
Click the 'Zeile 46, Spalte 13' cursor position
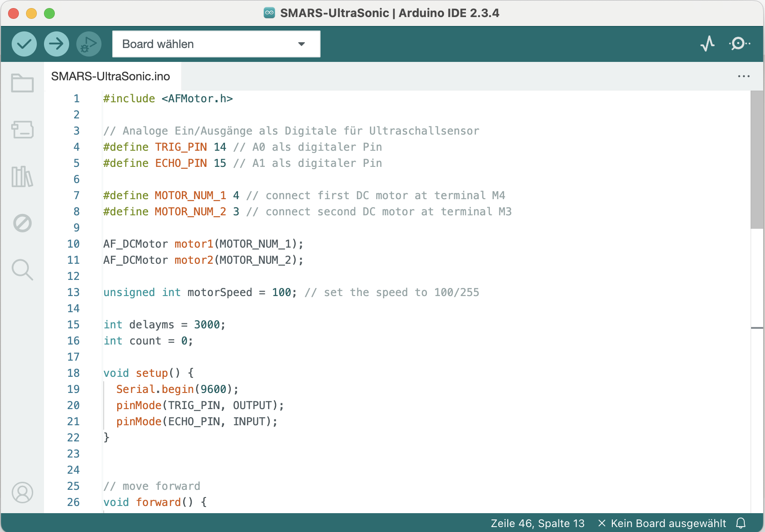[x=537, y=523]
